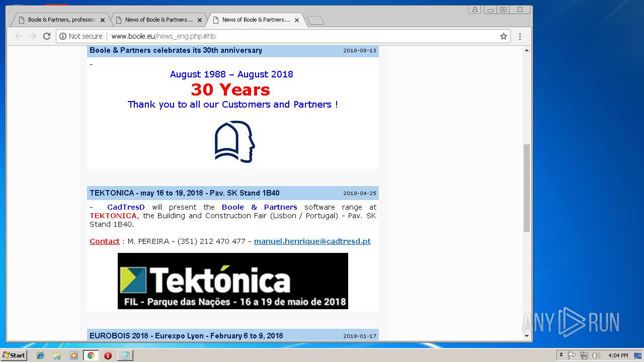Click the Boole & Partners head logo
Viewport: 644px width, 362px height.
tap(234, 142)
